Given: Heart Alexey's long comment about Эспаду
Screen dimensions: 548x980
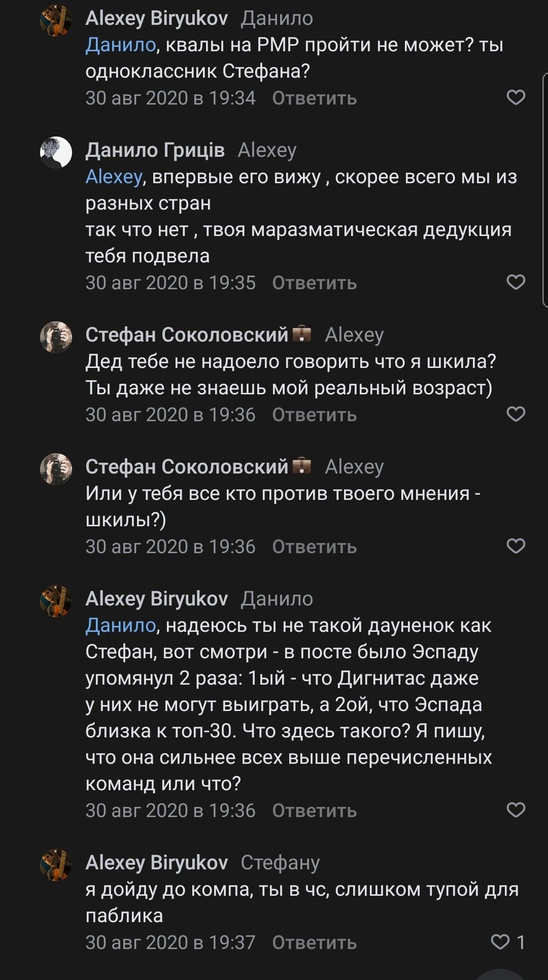Looking at the screenshot, I should click(516, 810).
